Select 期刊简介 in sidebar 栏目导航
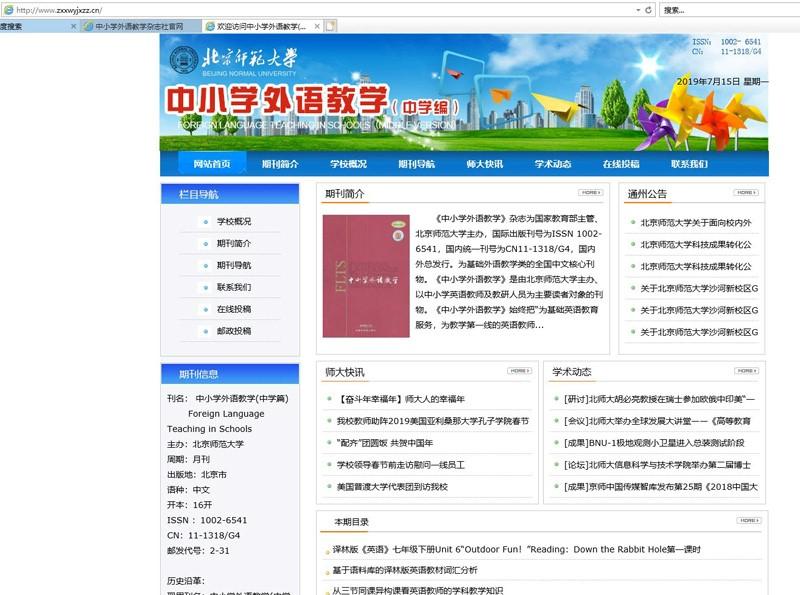This screenshot has width=800, height=595. (x=234, y=243)
